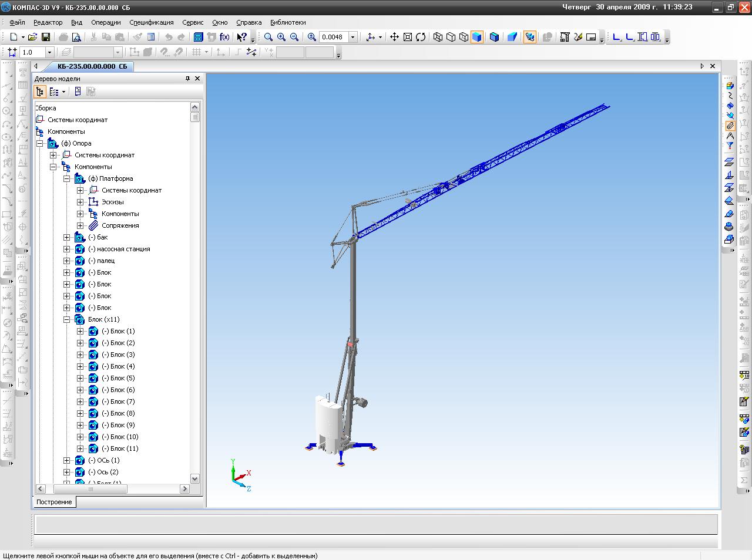Select the Rotate view tool
Viewport: 752px width, 560px height.
click(421, 37)
